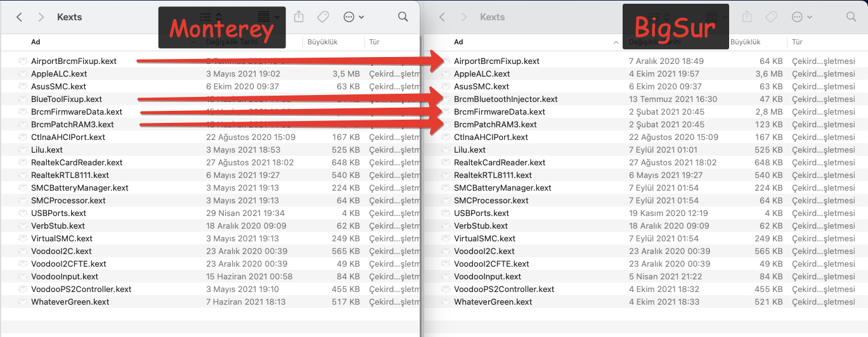
Task: Click tag icon in Monterey window toolbar
Action: tap(323, 17)
